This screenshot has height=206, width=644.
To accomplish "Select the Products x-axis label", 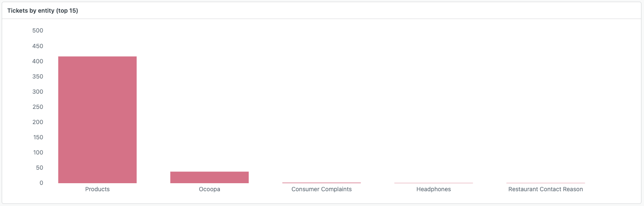I will (x=97, y=190).
